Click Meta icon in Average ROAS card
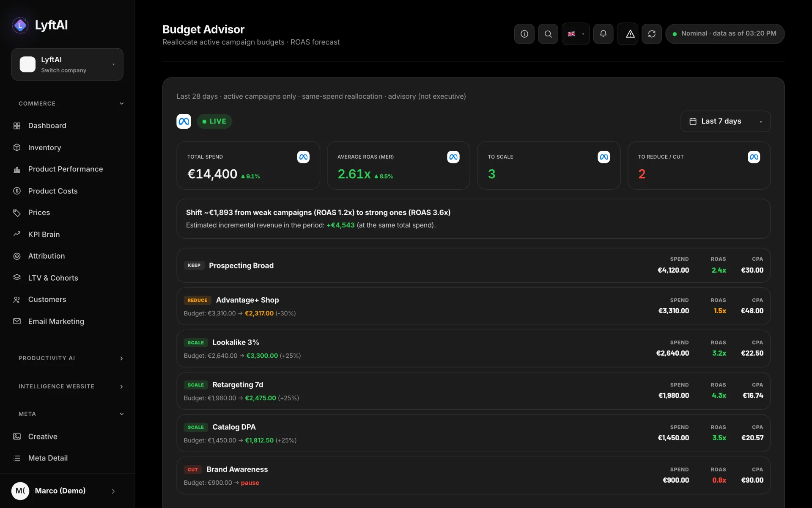812x508 pixels. [453, 157]
